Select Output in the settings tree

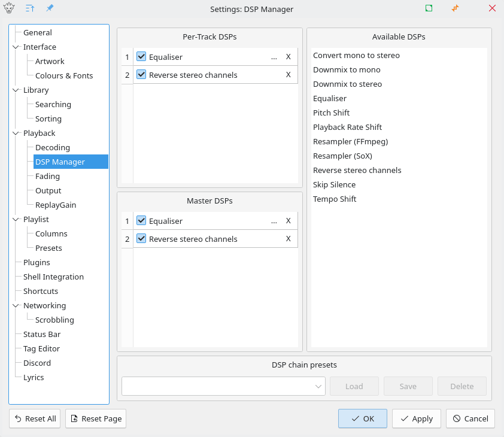pos(48,190)
